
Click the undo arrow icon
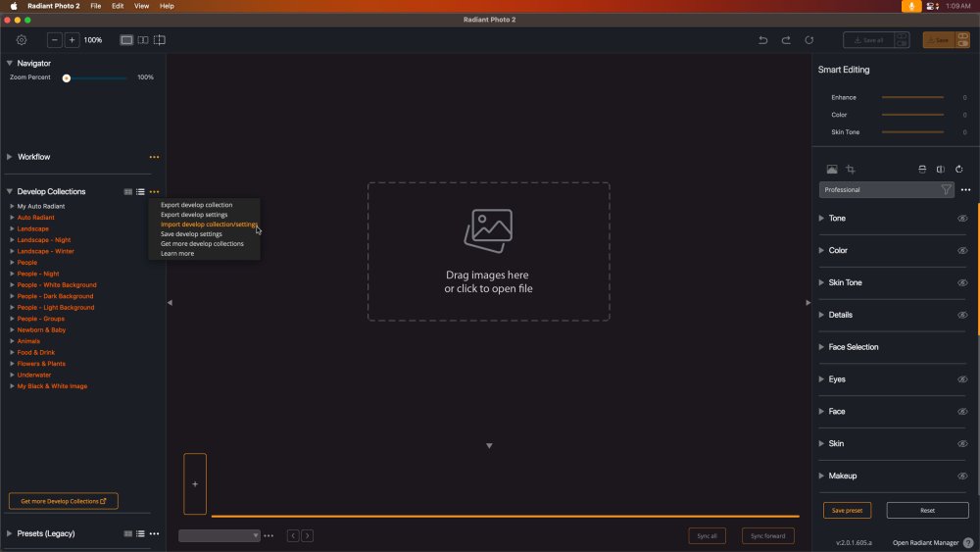pos(763,40)
